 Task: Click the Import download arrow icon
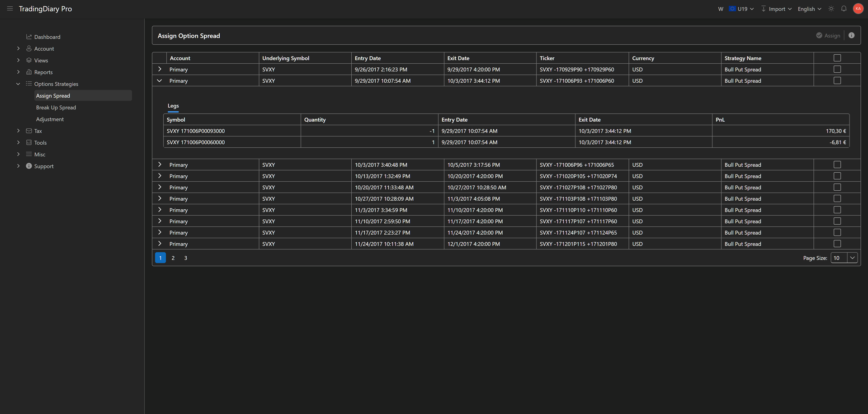click(x=764, y=9)
